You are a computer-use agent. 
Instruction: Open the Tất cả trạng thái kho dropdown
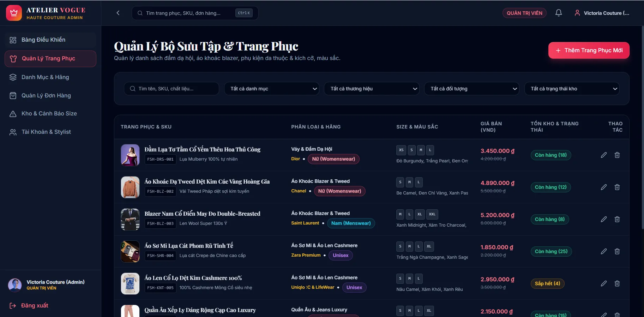(572, 89)
